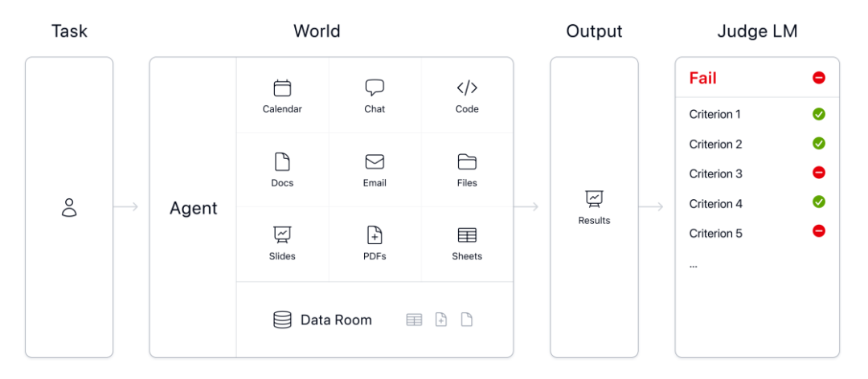Click the "Output" heading
Viewport: 868px width, 379px height.
(x=594, y=31)
